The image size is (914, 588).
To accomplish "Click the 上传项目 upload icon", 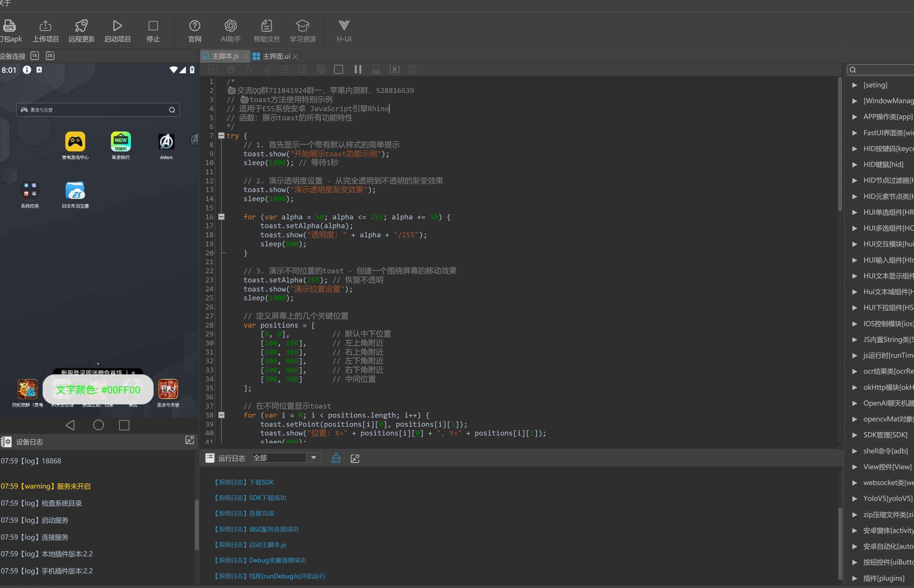I will (45, 26).
